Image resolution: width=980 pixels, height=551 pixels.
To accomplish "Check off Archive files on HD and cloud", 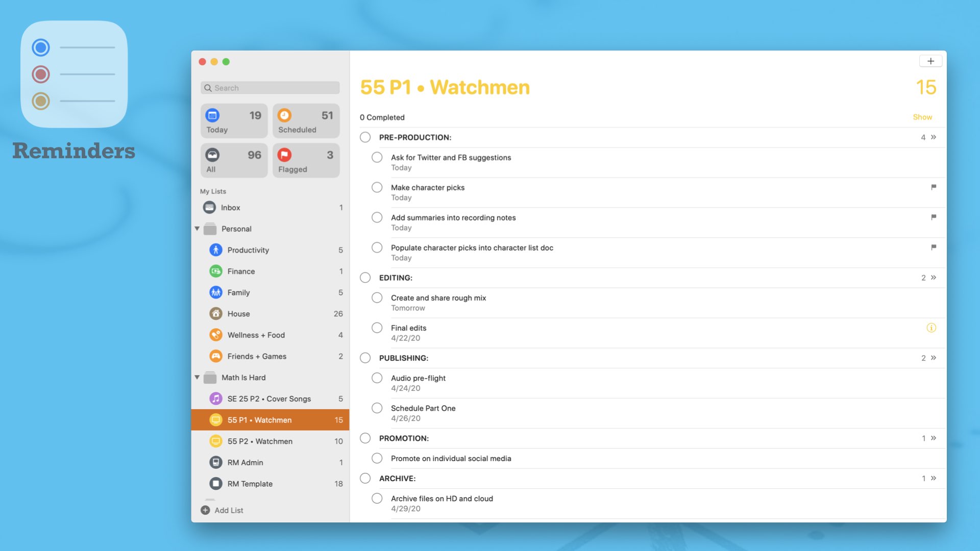I will (377, 498).
